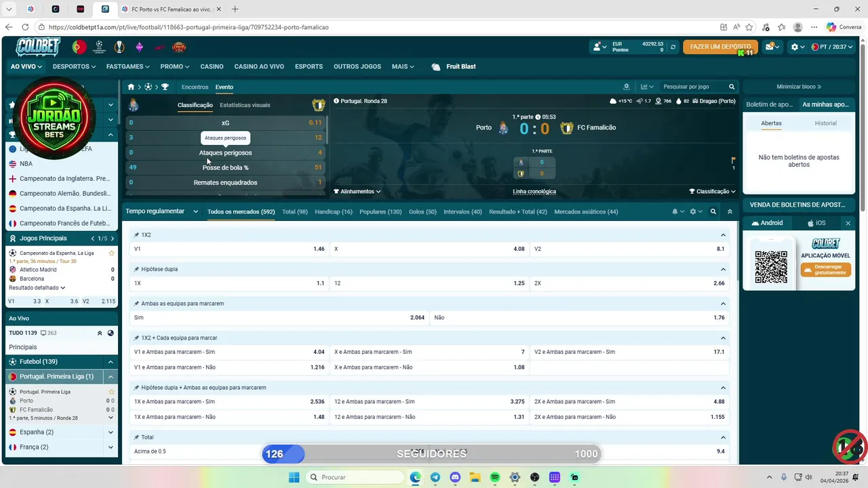
Task: Click Descarregar gratuitamente app button
Action: point(826,270)
